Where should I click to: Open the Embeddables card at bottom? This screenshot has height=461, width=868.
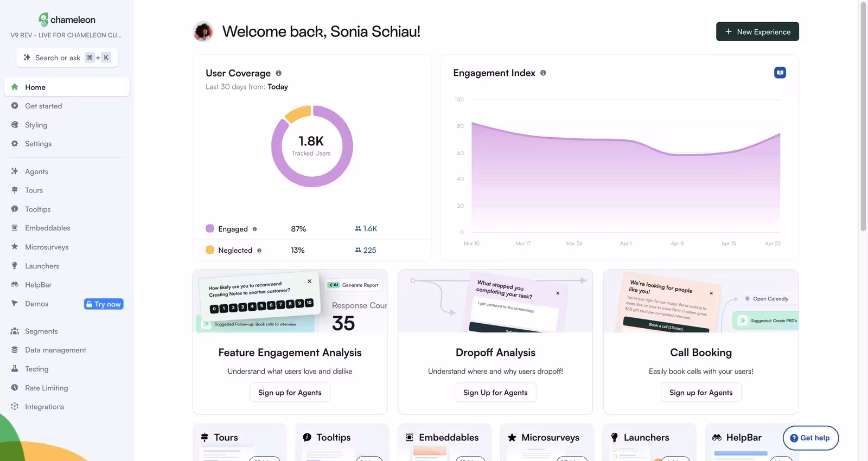[444, 442]
